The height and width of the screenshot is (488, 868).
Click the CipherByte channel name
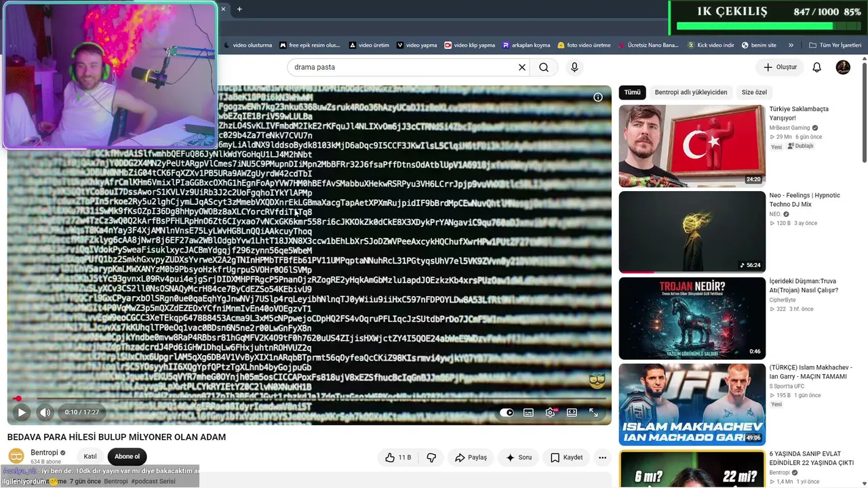click(x=783, y=300)
